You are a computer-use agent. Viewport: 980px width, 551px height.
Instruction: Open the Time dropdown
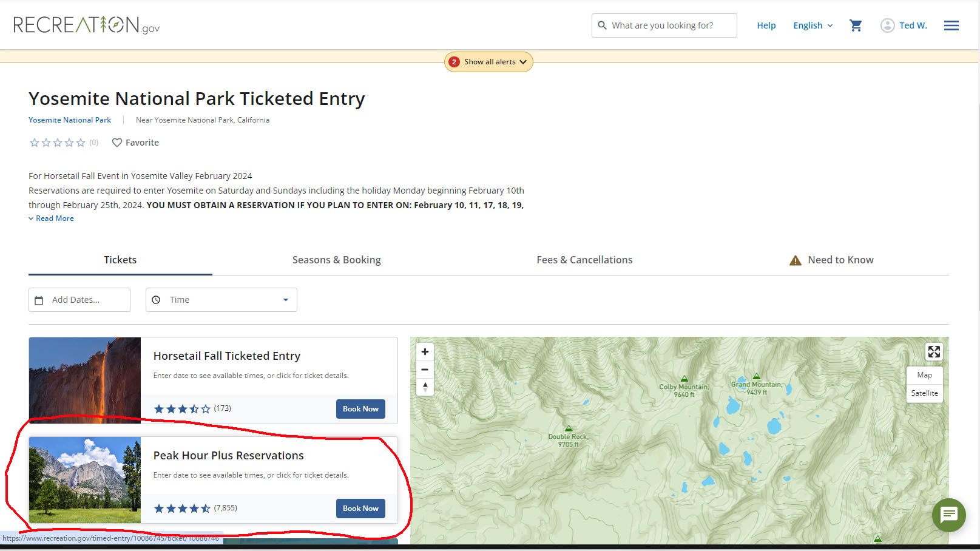(221, 300)
